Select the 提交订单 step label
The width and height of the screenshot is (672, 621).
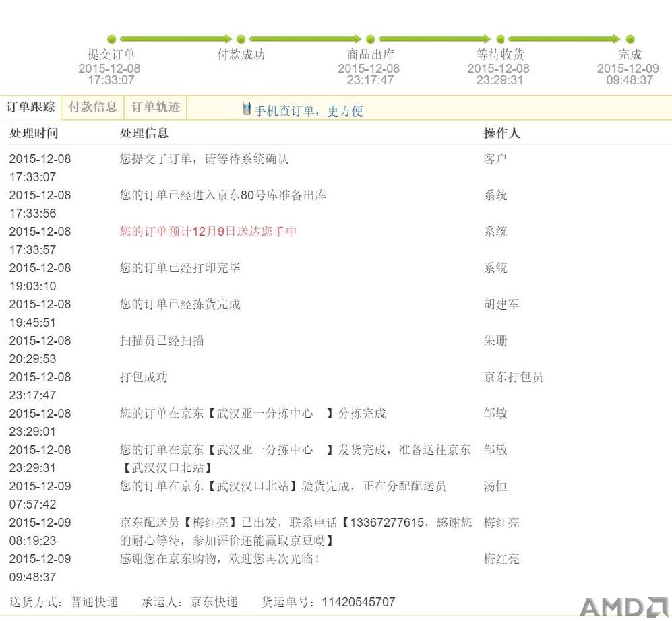click(x=111, y=55)
